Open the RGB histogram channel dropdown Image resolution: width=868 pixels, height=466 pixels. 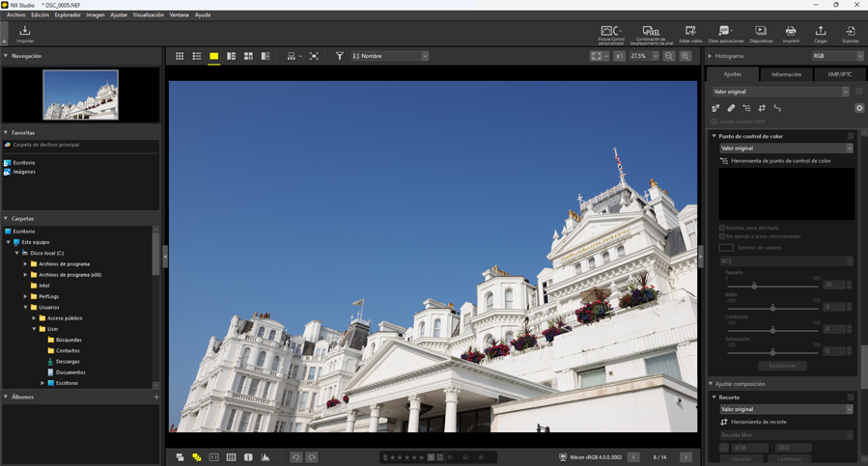838,56
